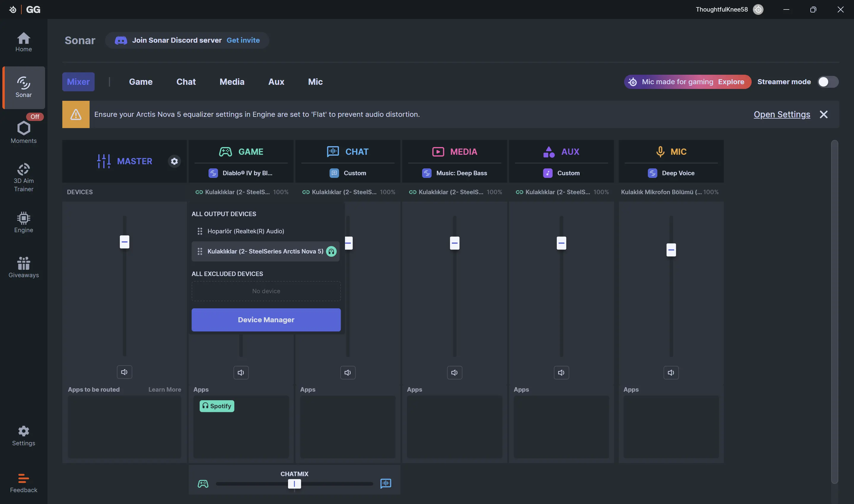Image resolution: width=854 pixels, height=504 pixels.
Task: Open Mic preset Deep Voice dropdown
Action: tap(671, 173)
